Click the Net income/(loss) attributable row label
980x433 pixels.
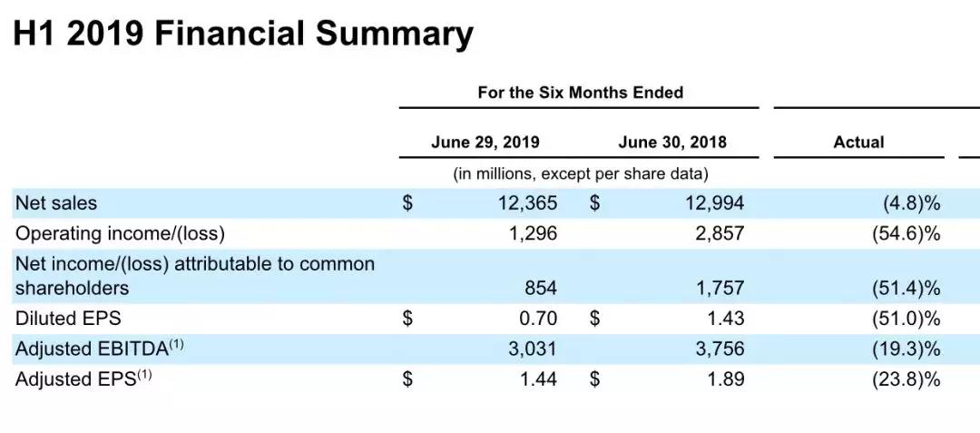click(x=195, y=276)
